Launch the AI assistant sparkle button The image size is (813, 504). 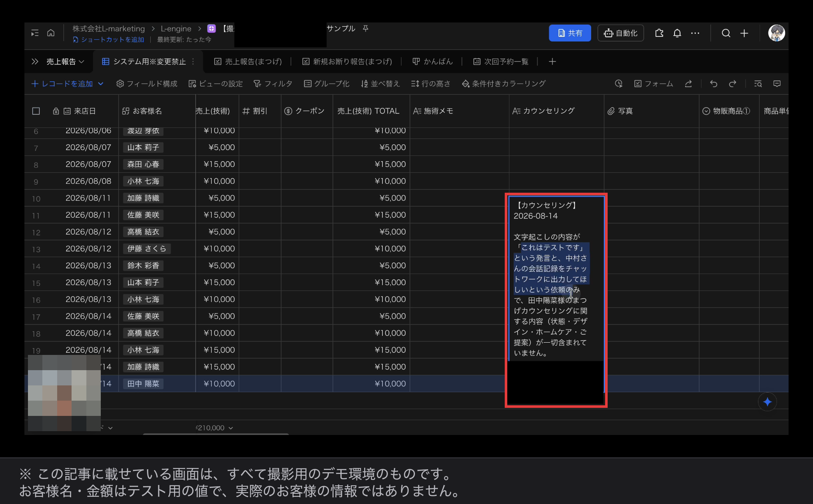(x=767, y=402)
